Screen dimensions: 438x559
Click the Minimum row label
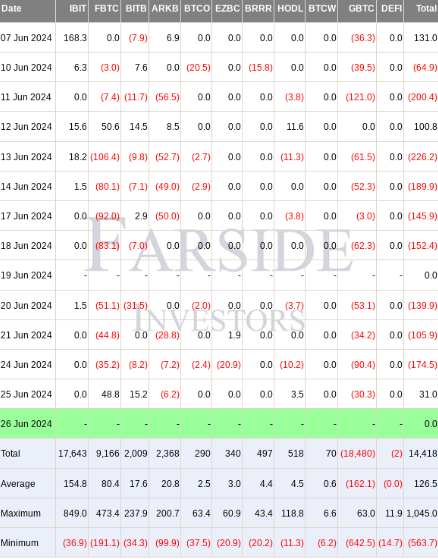pos(19,543)
